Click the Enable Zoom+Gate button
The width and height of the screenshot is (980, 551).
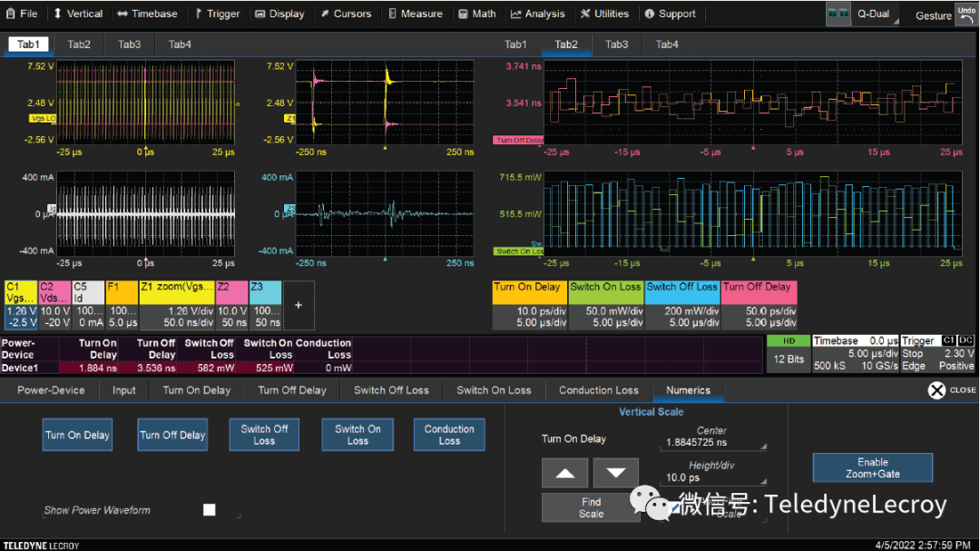click(872, 467)
